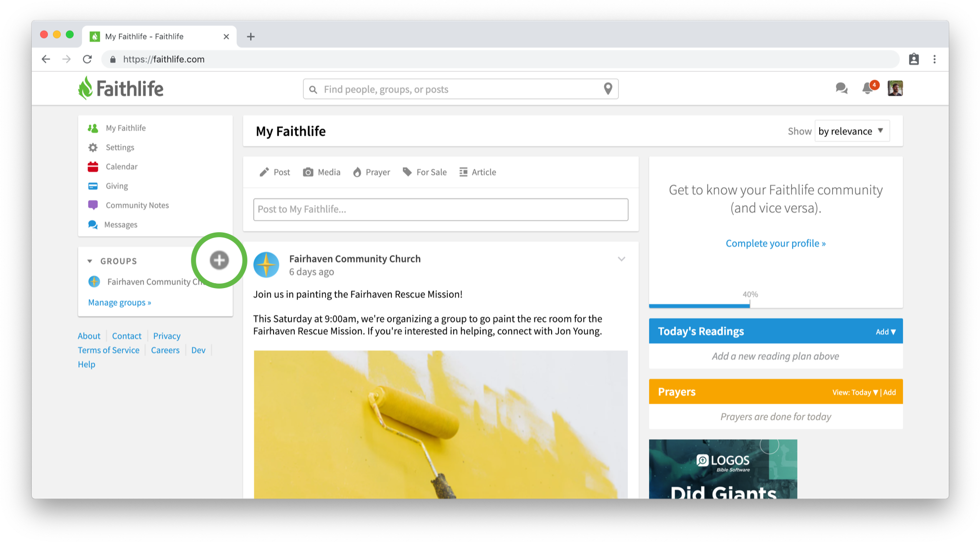Select the For Sale post type
Viewport: 980px width, 542px height.
[x=424, y=172]
